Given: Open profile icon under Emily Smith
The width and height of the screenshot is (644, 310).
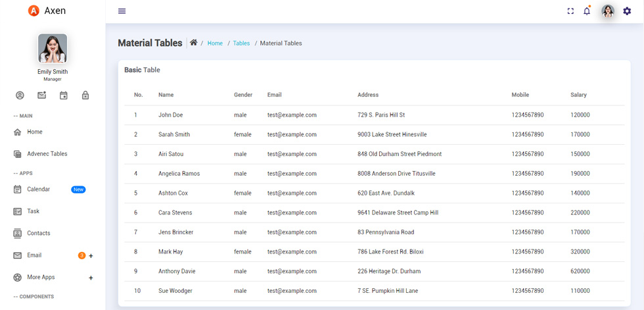Looking at the screenshot, I should point(20,95).
